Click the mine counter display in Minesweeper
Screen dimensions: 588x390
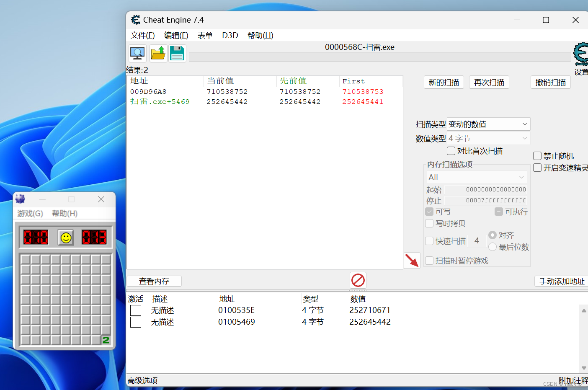coord(36,238)
